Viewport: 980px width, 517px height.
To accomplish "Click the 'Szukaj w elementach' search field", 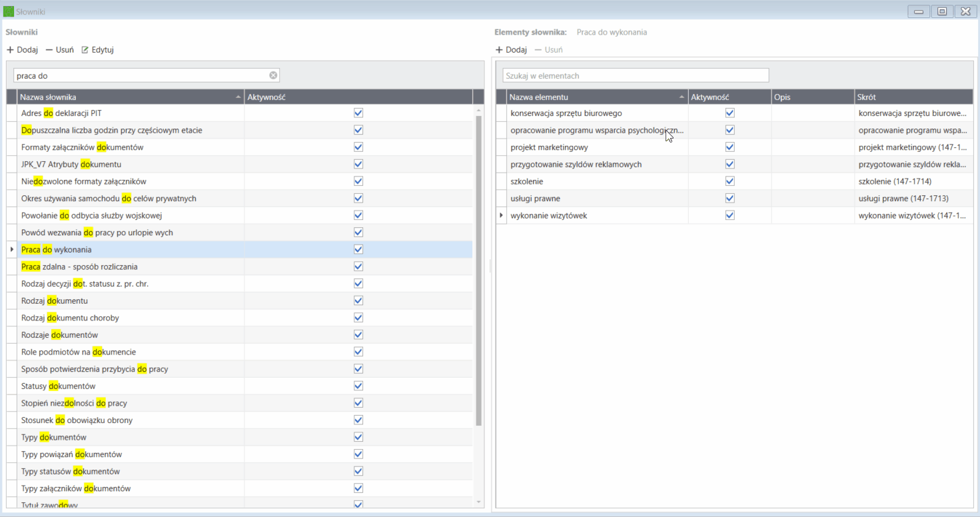I will [x=636, y=75].
